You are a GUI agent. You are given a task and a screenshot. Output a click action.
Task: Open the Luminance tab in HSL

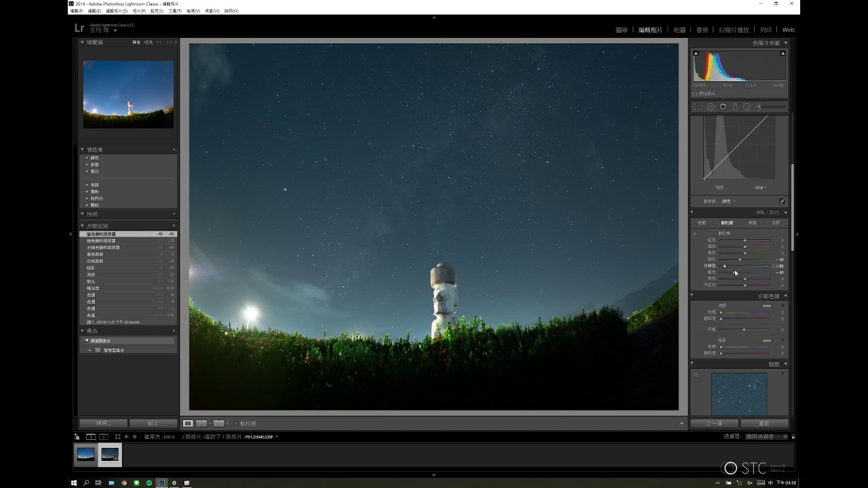[752, 223]
